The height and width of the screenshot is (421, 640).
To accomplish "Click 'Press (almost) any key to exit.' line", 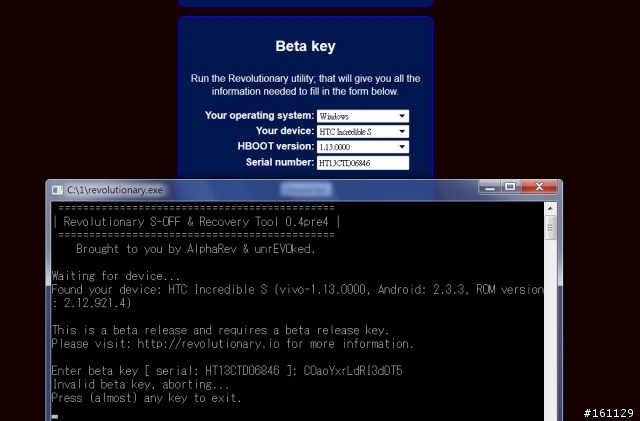I will (x=147, y=398).
